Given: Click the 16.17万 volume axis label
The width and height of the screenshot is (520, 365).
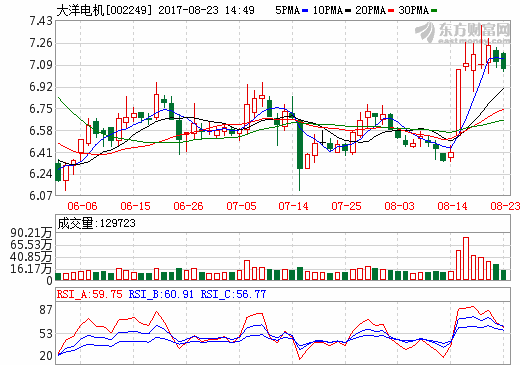Looking at the screenshot, I should [31, 269].
